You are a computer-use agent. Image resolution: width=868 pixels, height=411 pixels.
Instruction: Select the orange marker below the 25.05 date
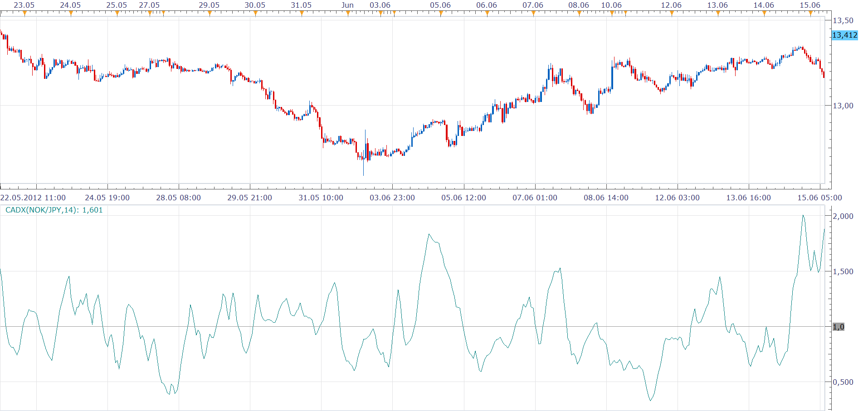click(x=117, y=13)
